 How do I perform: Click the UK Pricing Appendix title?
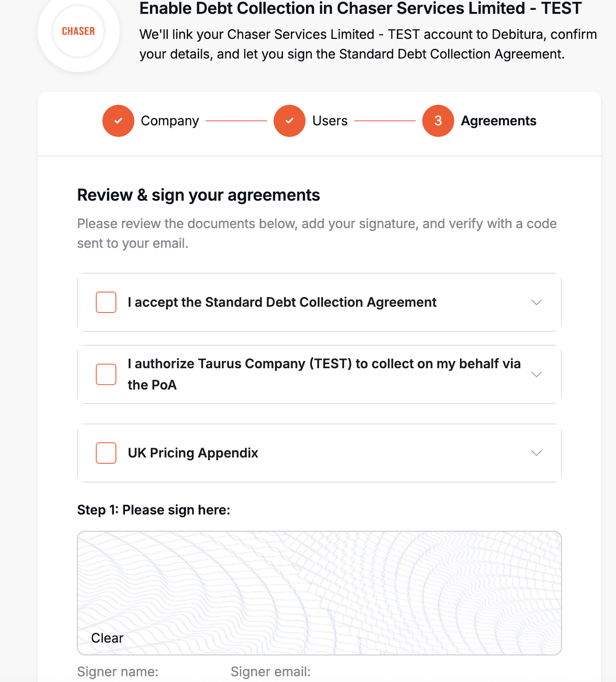193,453
